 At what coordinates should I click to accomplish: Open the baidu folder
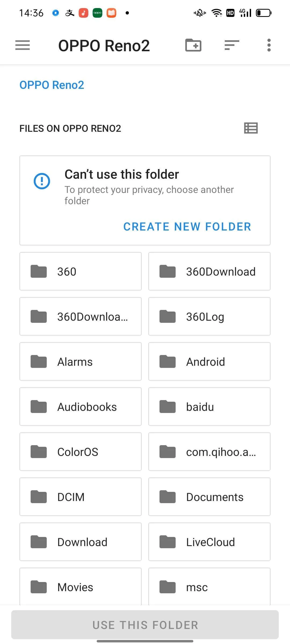(x=209, y=407)
